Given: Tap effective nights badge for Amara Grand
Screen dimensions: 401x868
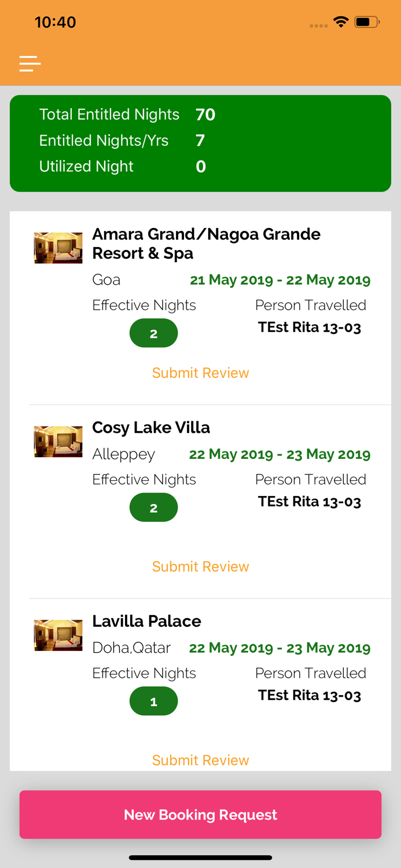Looking at the screenshot, I should (x=153, y=333).
